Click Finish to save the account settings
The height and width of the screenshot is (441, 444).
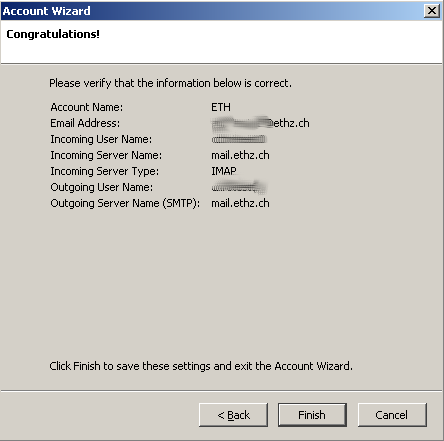click(x=312, y=415)
